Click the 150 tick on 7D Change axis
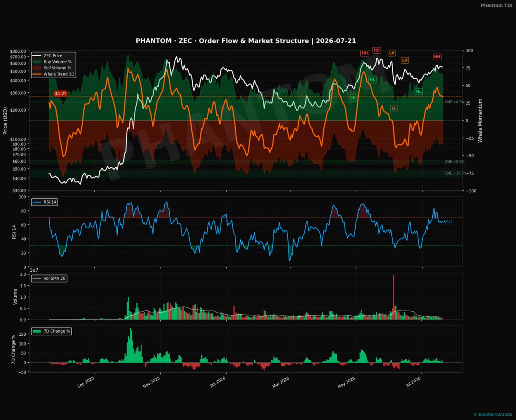 pos(23,334)
